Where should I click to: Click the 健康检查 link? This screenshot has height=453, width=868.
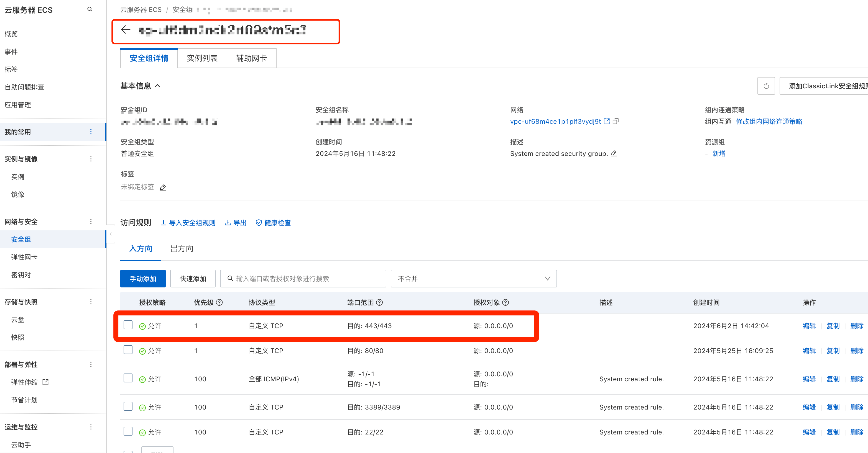pos(273,223)
